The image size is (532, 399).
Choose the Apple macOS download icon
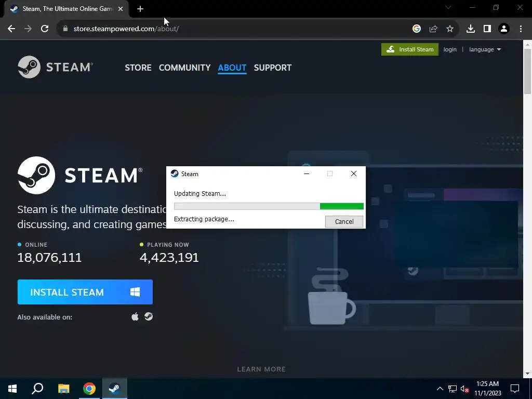135,316
